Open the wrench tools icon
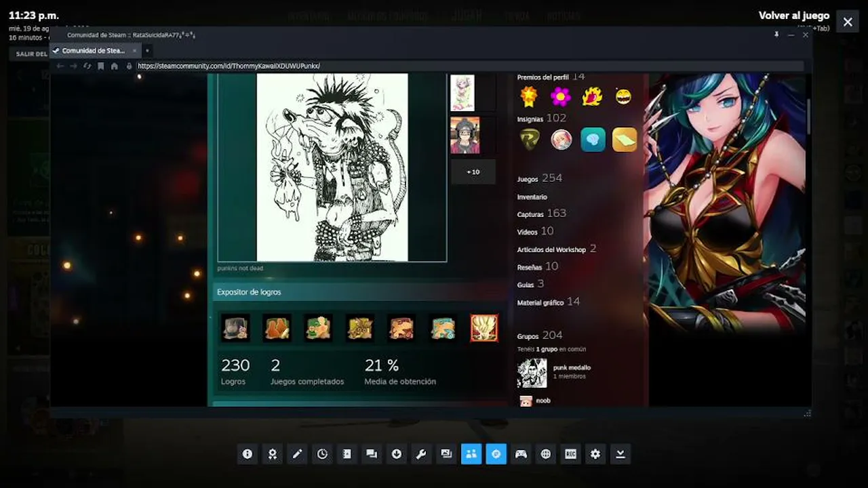 (421, 454)
